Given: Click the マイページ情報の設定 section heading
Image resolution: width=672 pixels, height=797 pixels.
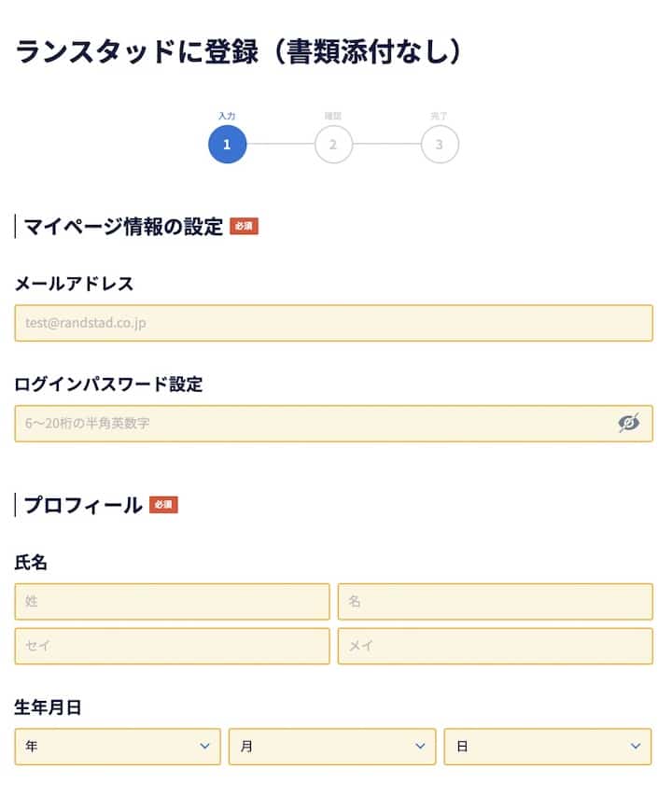Looking at the screenshot, I should click(123, 226).
